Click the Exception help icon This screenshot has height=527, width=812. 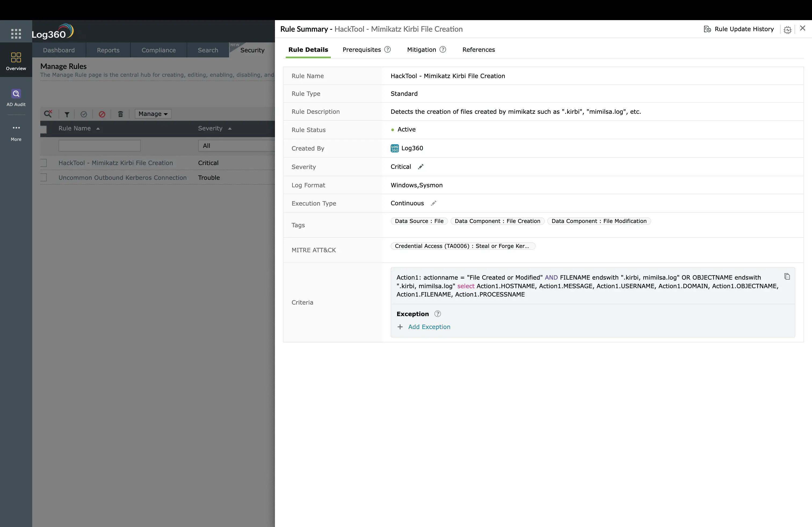click(437, 314)
